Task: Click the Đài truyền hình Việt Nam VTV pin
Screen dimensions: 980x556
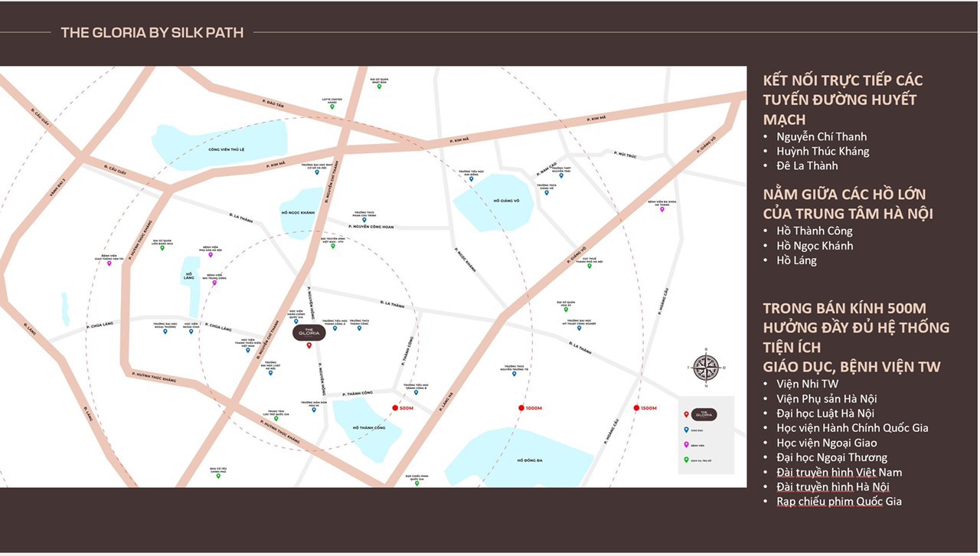Action: 332,247
